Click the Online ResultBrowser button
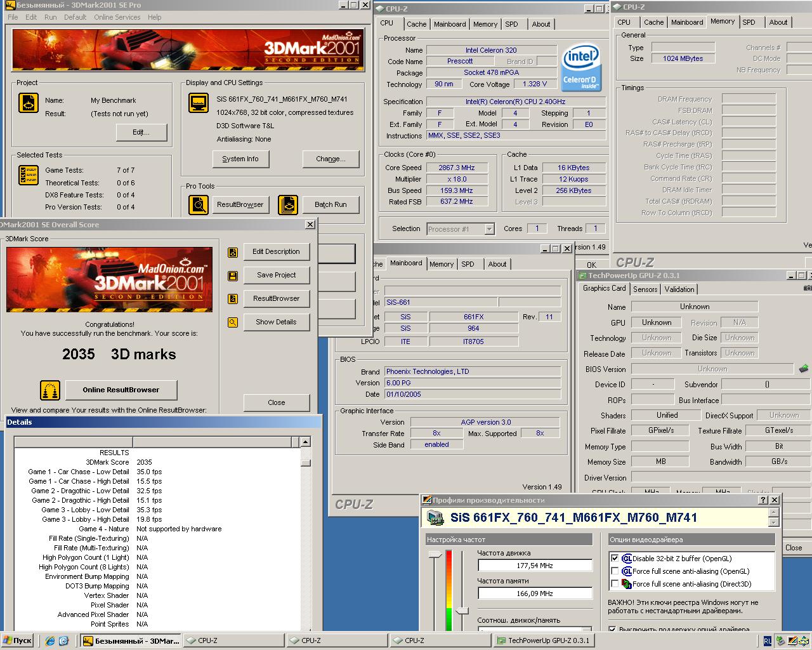 pyautogui.click(x=121, y=390)
